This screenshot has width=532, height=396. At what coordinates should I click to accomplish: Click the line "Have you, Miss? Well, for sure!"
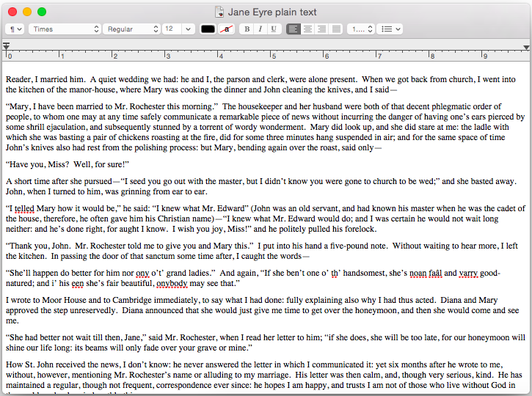coord(68,164)
